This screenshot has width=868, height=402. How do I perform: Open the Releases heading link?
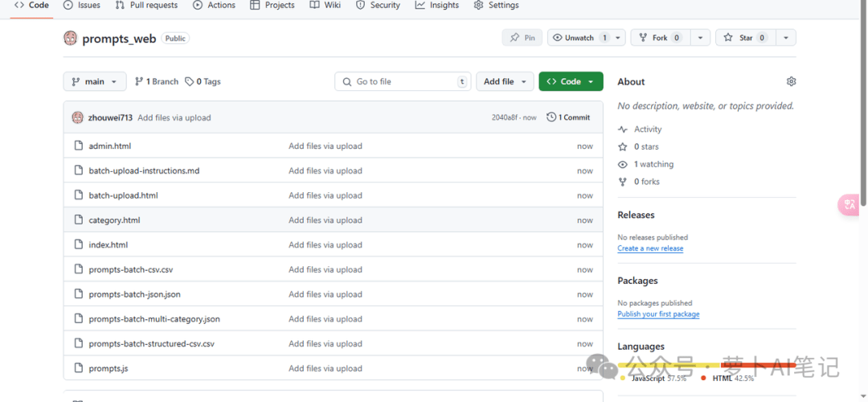(636, 215)
